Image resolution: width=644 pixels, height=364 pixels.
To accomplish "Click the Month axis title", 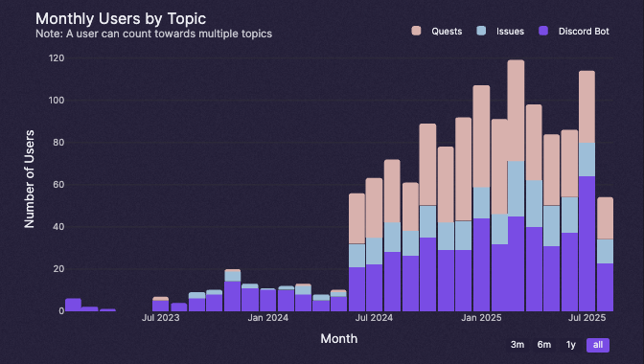I will (x=339, y=338).
